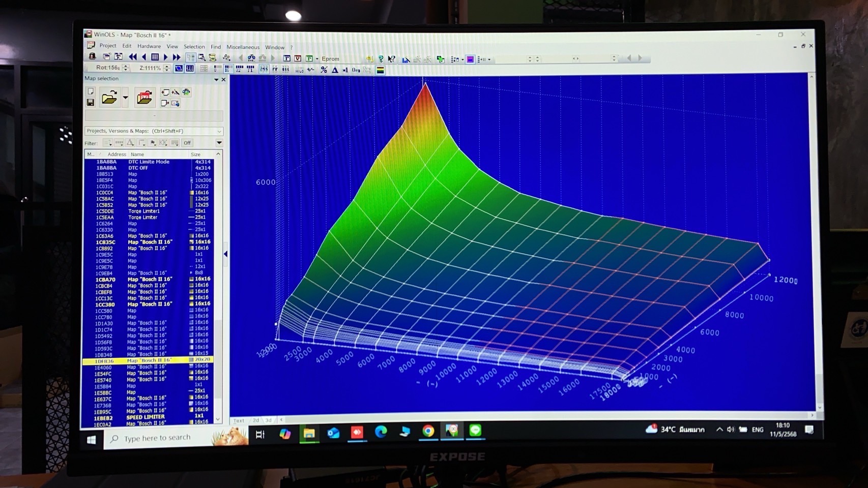Click the percent display toolbar icon
The width and height of the screenshot is (868, 488).
pos(324,70)
